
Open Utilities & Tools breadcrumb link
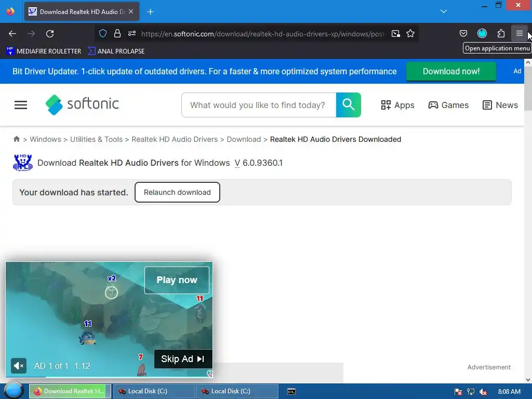point(96,139)
